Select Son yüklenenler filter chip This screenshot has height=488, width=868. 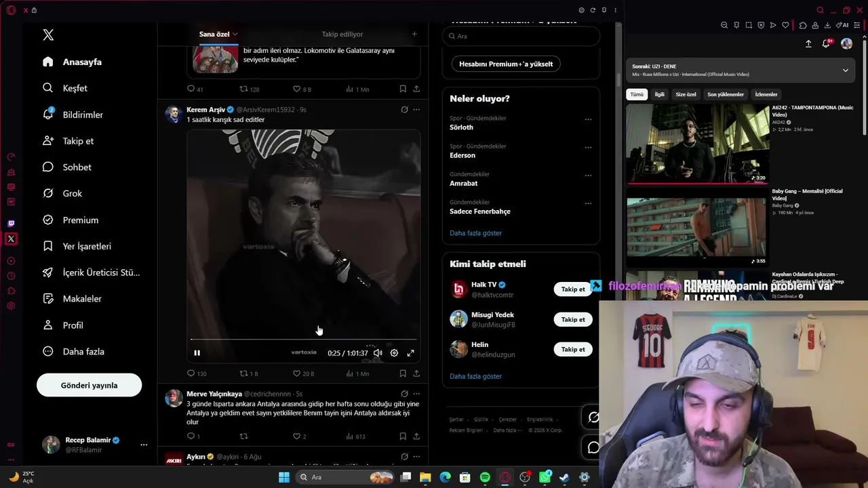(x=726, y=95)
